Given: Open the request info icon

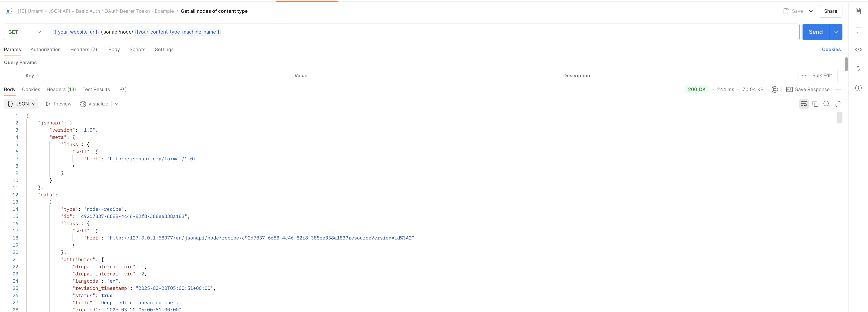Looking at the screenshot, I should click(858, 88).
